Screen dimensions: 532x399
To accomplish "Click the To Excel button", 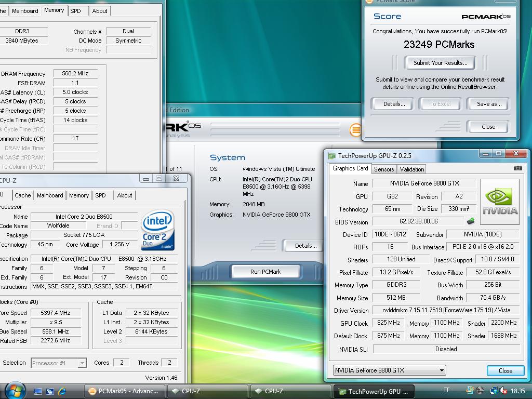I will coord(440,104).
